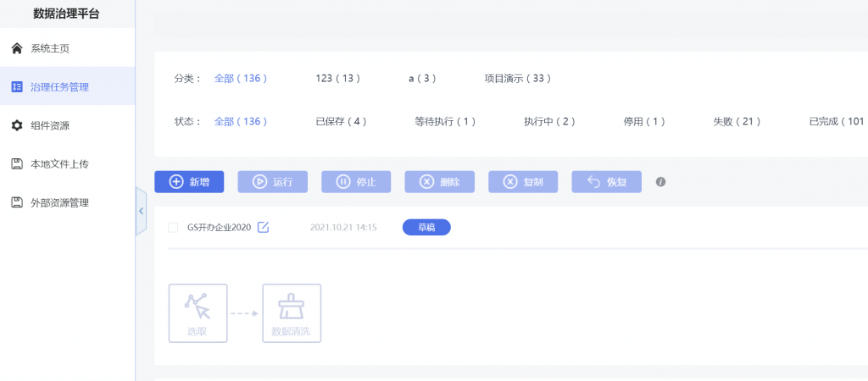Open 组件资源 gear icon

click(17, 125)
